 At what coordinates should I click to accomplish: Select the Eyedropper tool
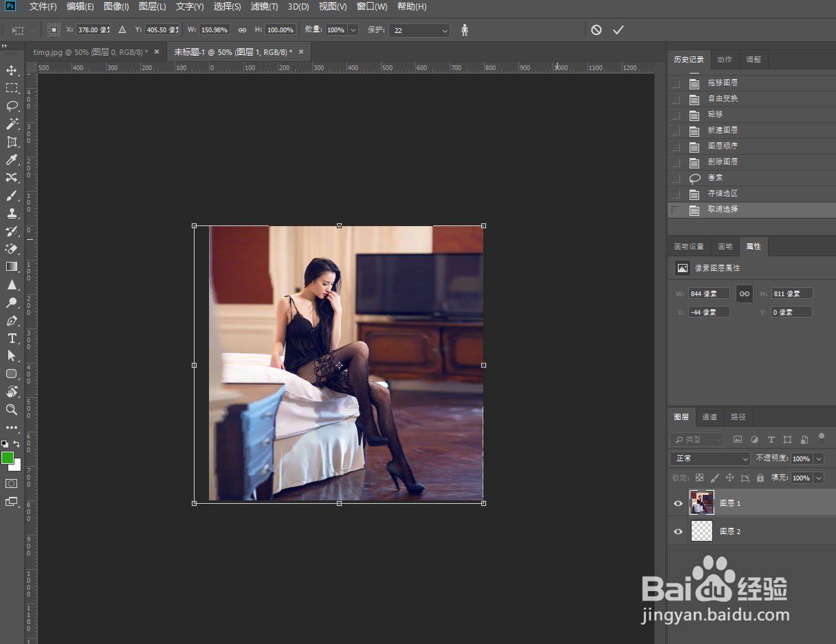pos(12,159)
